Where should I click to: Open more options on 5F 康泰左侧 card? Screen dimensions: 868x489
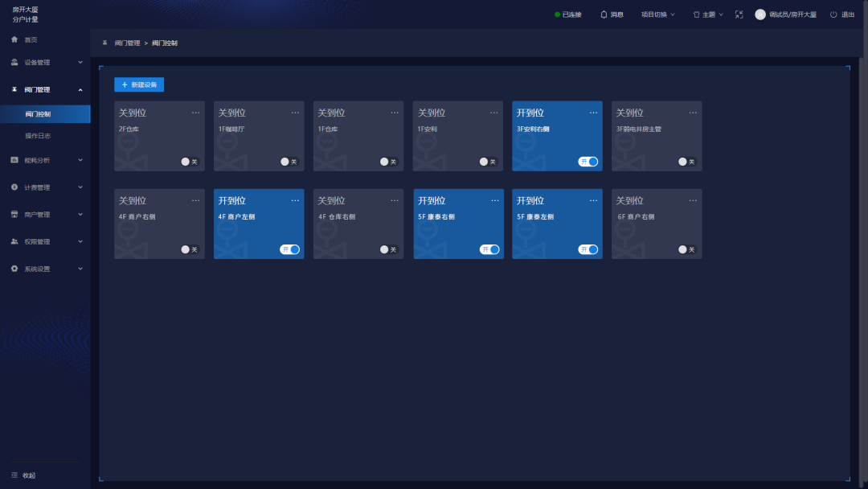tap(593, 200)
